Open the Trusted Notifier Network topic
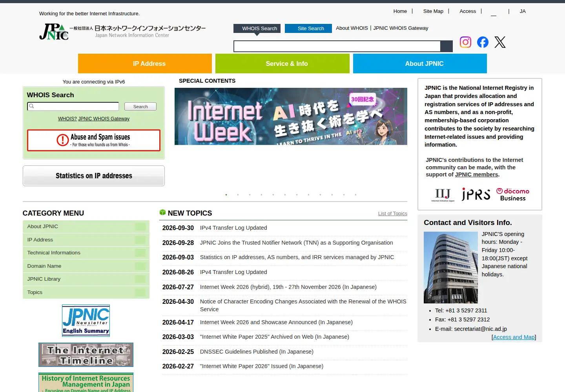The image size is (565, 392). (x=297, y=243)
